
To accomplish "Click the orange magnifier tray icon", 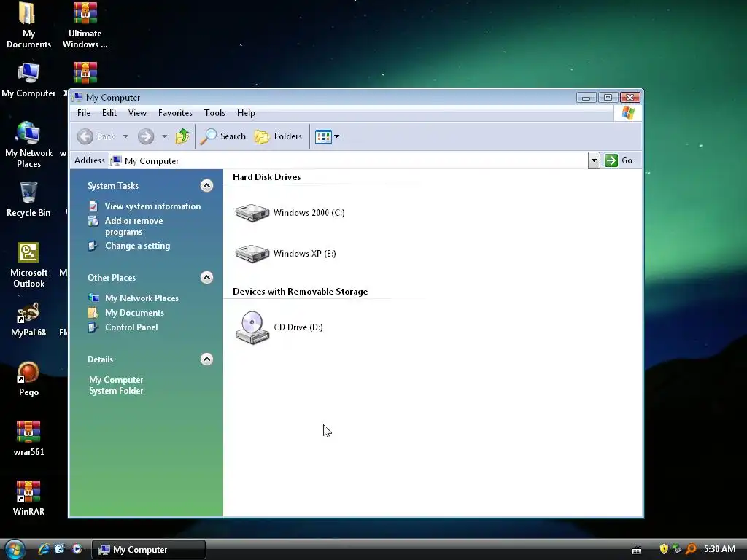I will click(691, 549).
